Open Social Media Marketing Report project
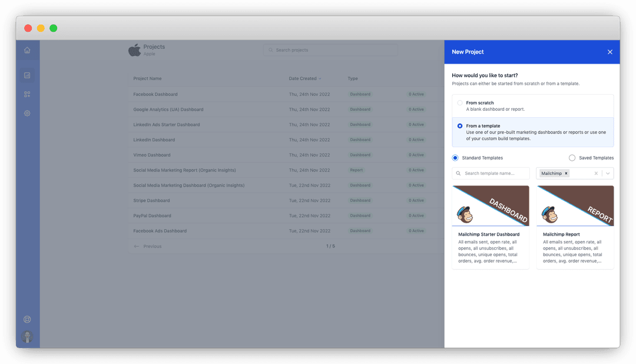The width and height of the screenshot is (636, 364). pyautogui.click(x=184, y=170)
